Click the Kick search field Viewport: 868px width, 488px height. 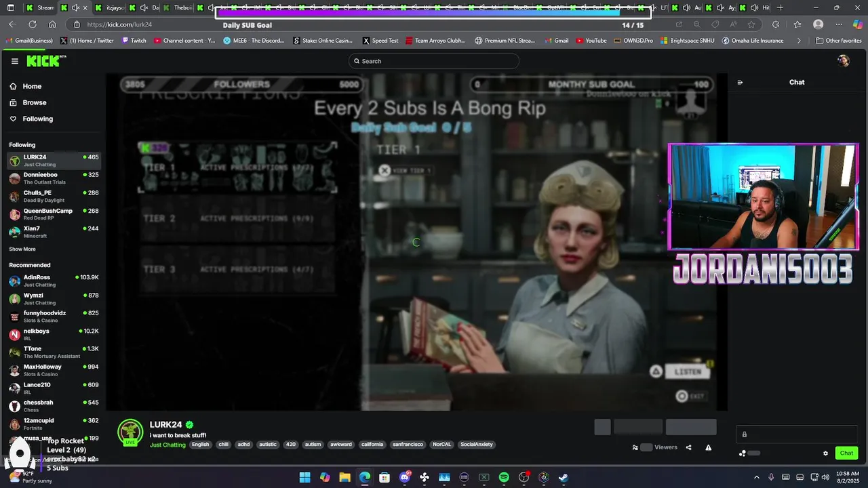pos(433,61)
